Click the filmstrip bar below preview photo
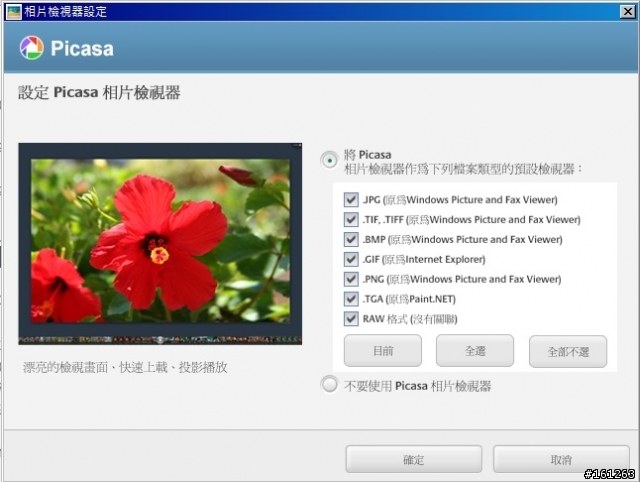The image size is (640, 482). click(160, 340)
